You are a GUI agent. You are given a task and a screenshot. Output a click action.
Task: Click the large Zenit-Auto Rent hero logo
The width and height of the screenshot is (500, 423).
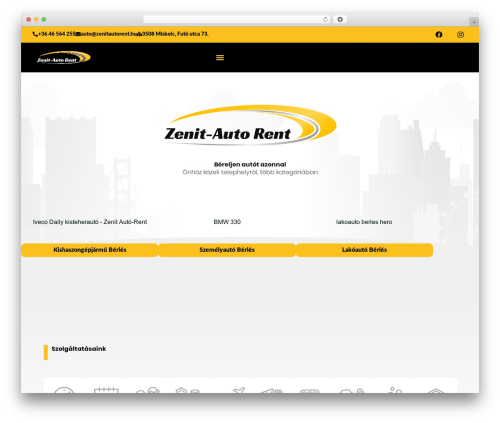click(x=250, y=125)
